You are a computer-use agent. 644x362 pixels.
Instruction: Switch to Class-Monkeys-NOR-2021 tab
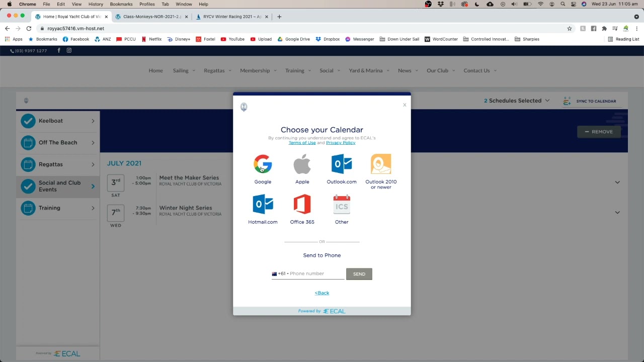(x=151, y=17)
